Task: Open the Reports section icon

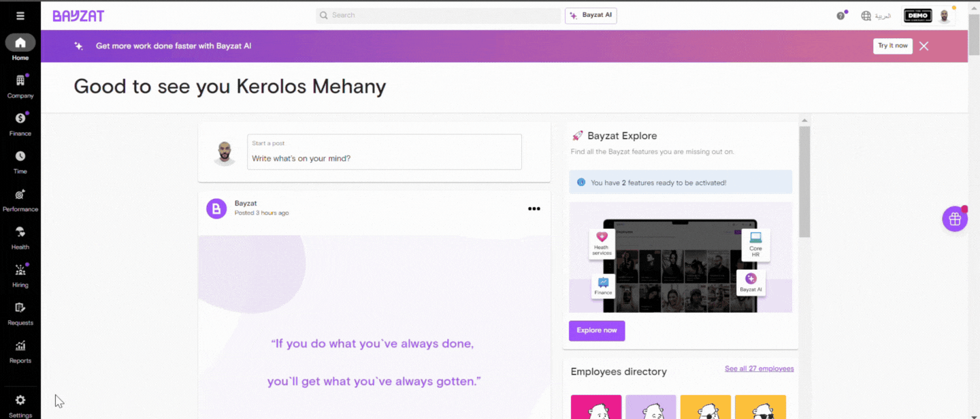Action: click(20, 345)
